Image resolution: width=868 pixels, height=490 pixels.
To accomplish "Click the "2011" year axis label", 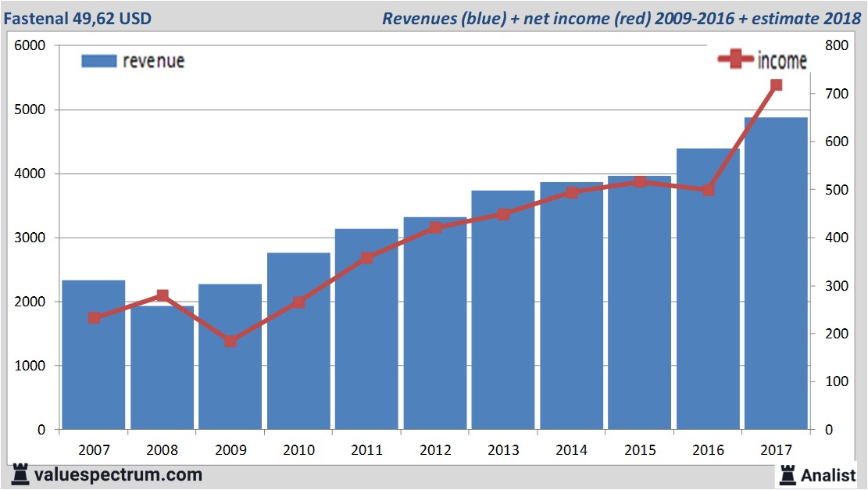I will pos(367,449).
